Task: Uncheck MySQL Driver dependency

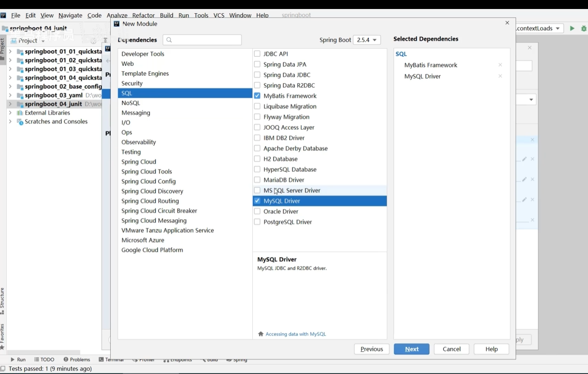Action: [x=257, y=201]
